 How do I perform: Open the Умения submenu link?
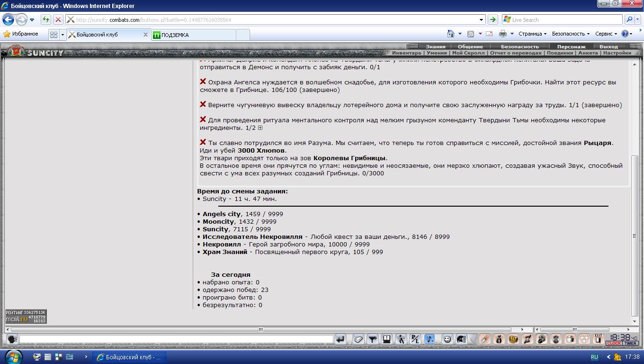tap(436, 53)
